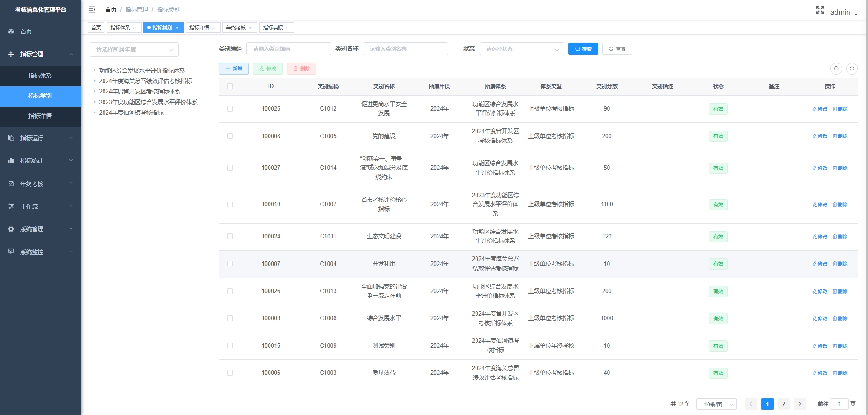Screen dimensions: 868x415
Task: Switch to the 年终考核 tab
Action: point(236,28)
